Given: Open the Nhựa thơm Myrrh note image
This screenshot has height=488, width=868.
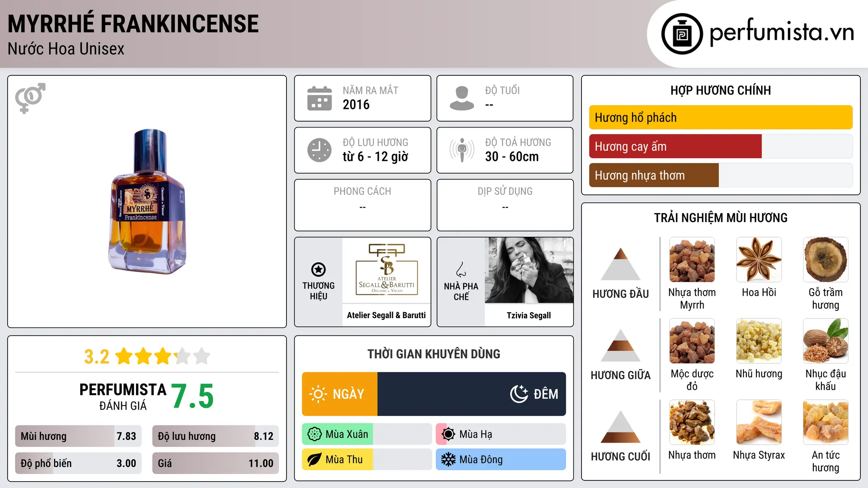Looking at the screenshot, I should click(x=692, y=260).
